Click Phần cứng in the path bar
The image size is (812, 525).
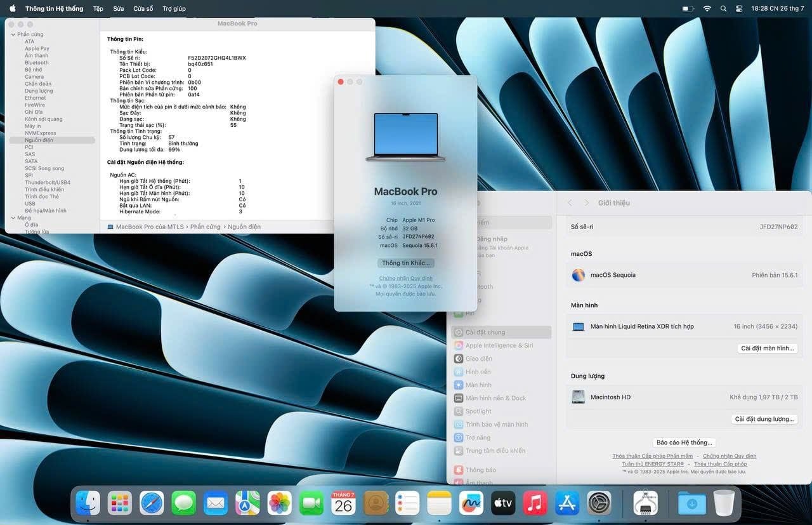pos(206,227)
